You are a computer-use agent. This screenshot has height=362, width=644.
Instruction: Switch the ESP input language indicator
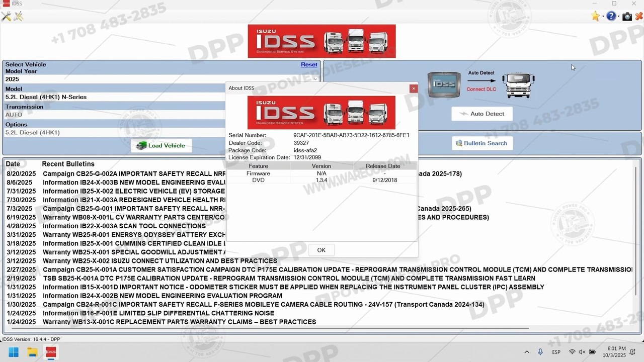point(556,352)
